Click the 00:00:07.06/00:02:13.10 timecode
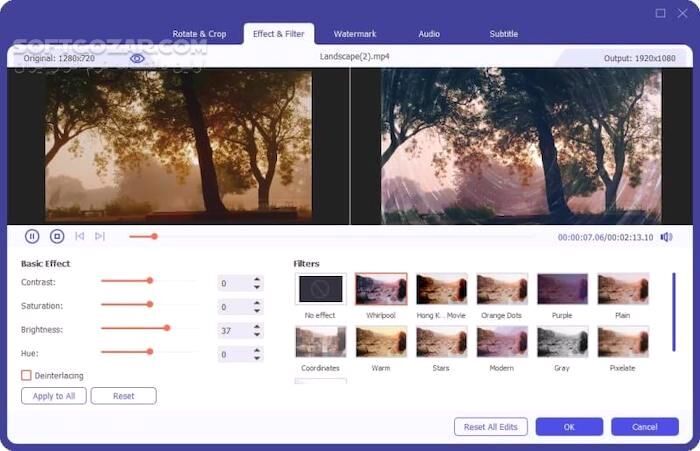 [x=605, y=237]
